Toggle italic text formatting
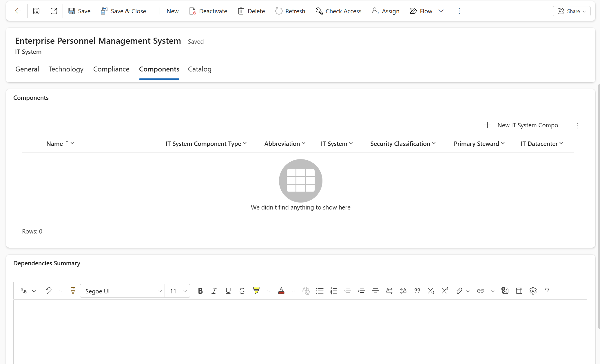Image resolution: width=600 pixels, height=364 pixels. click(x=214, y=291)
